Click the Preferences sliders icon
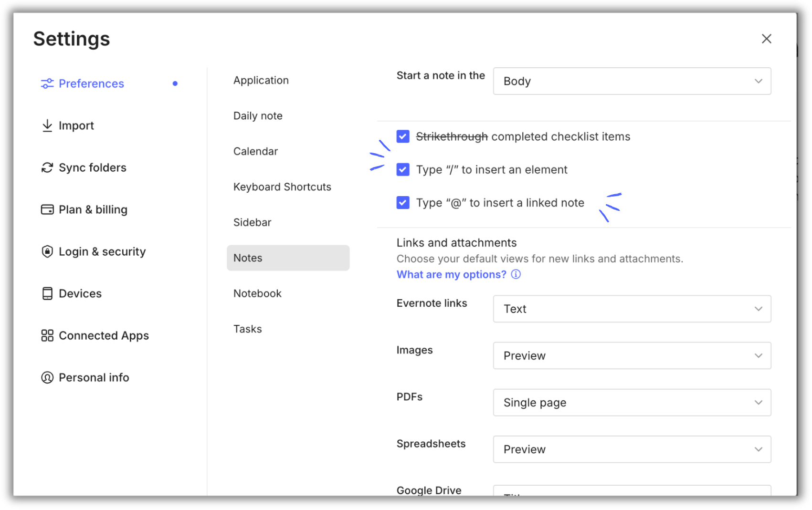This screenshot has width=812, height=510. 47,83
